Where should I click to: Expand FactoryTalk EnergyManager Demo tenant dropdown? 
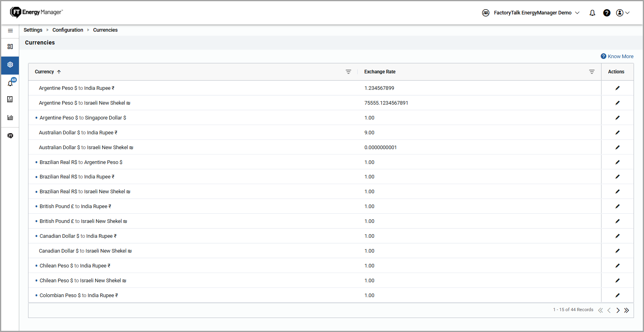531,13
